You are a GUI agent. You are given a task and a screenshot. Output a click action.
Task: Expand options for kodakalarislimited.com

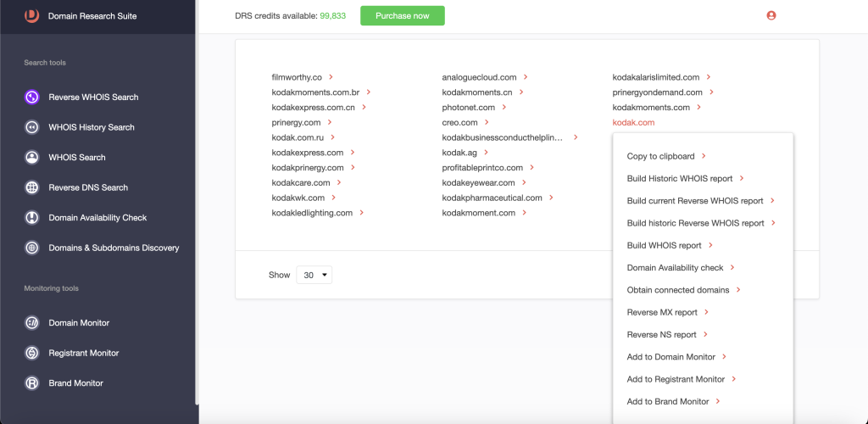click(709, 77)
